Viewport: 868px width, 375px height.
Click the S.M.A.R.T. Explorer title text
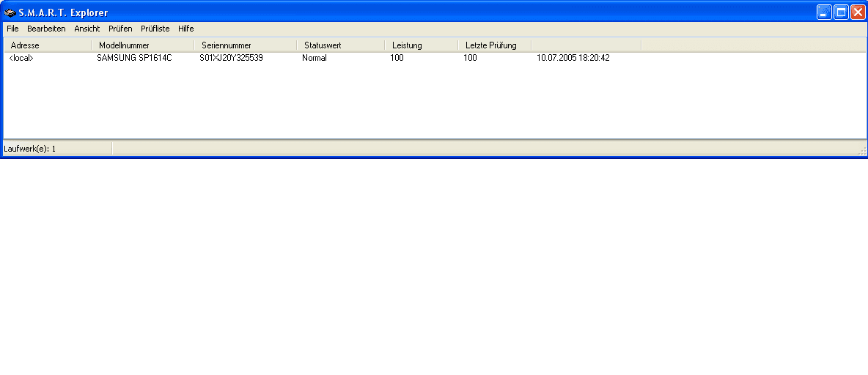(x=64, y=12)
